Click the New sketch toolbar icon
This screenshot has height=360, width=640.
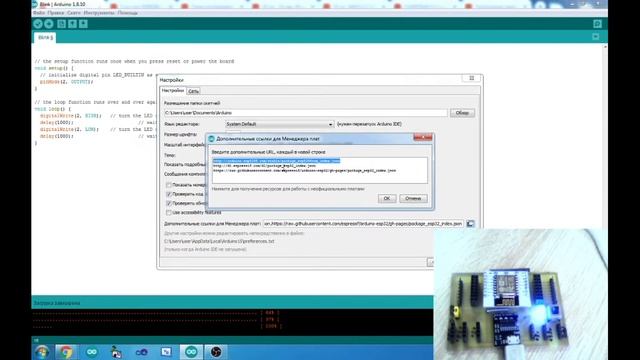pos(61,24)
